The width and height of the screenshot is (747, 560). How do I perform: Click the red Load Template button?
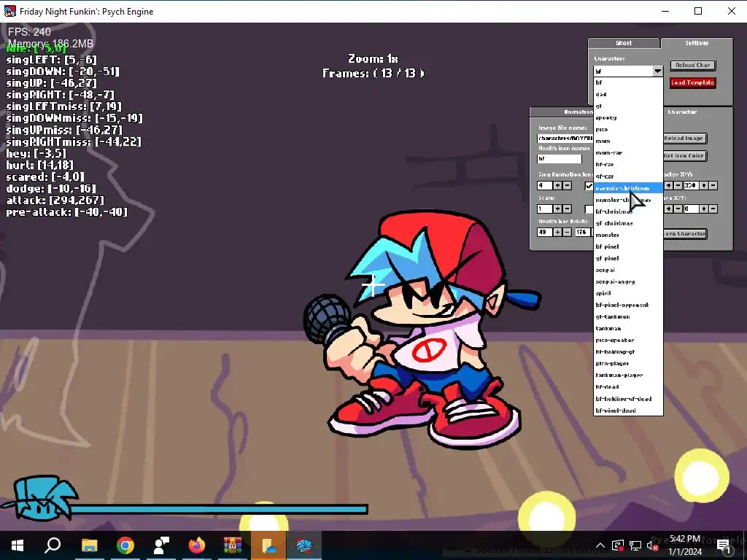[693, 83]
